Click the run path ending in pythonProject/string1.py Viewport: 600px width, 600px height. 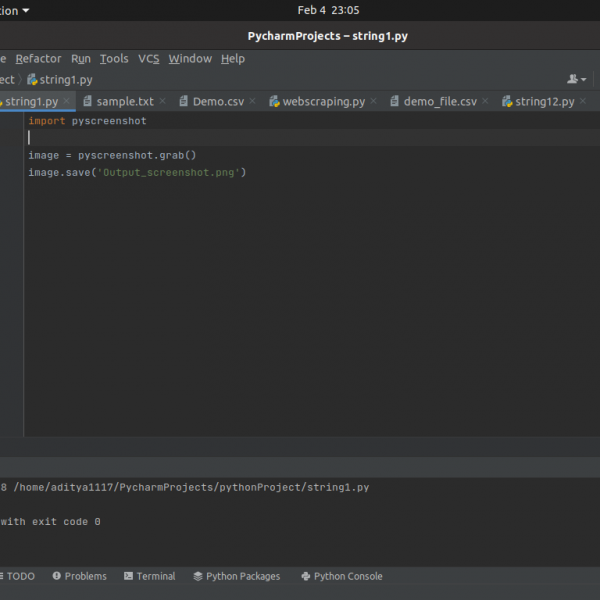(x=191, y=487)
